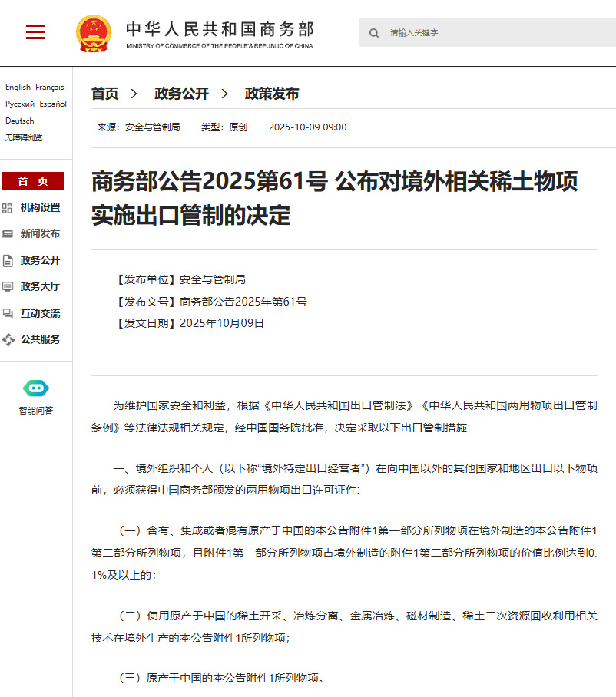This screenshot has width=616, height=697.
Task: Switch language to Français
Action: pos(50,88)
